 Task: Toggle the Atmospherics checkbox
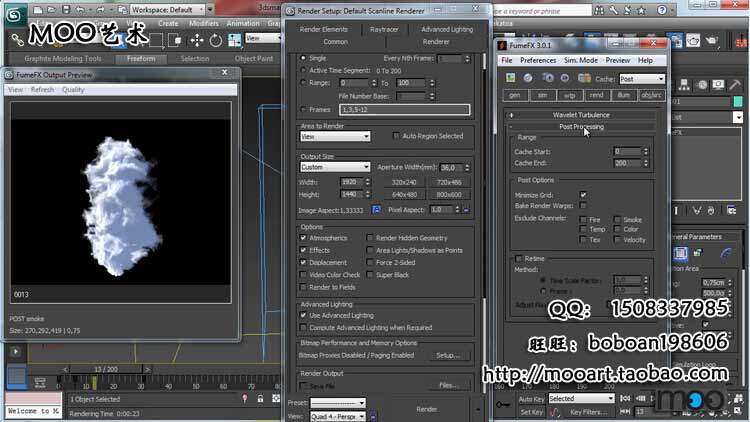(x=303, y=238)
